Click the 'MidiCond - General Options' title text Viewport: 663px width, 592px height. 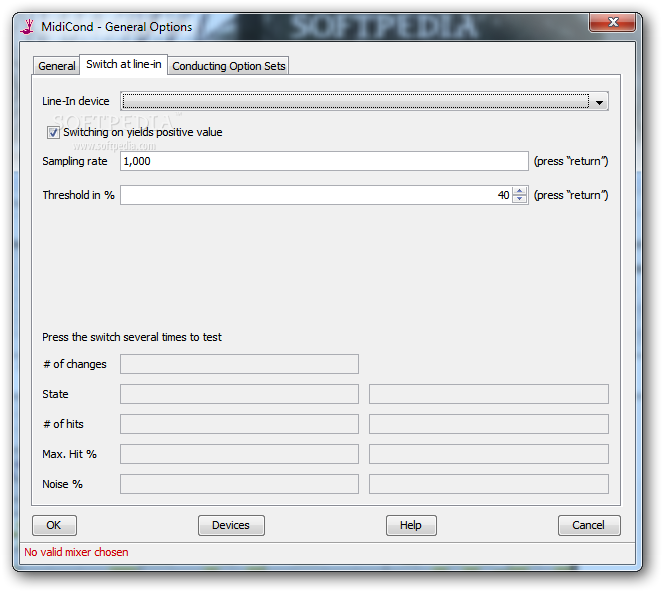(x=117, y=27)
